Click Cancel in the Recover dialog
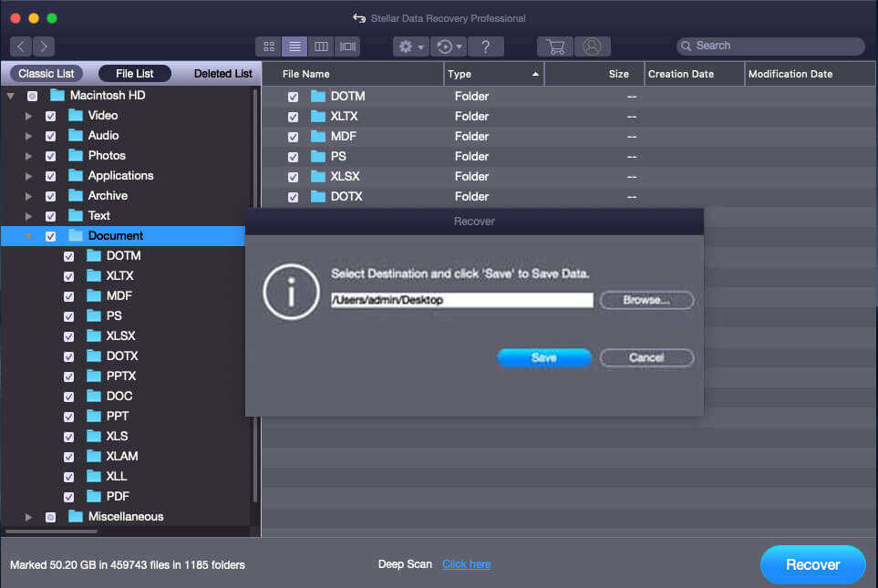Screen dimensions: 878x588 click(646, 357)
